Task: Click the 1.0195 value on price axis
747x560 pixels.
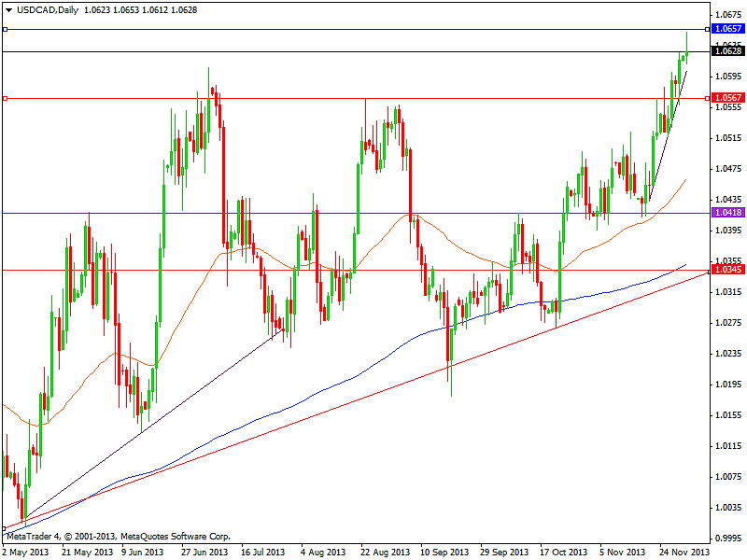Action: pos(728,385)
